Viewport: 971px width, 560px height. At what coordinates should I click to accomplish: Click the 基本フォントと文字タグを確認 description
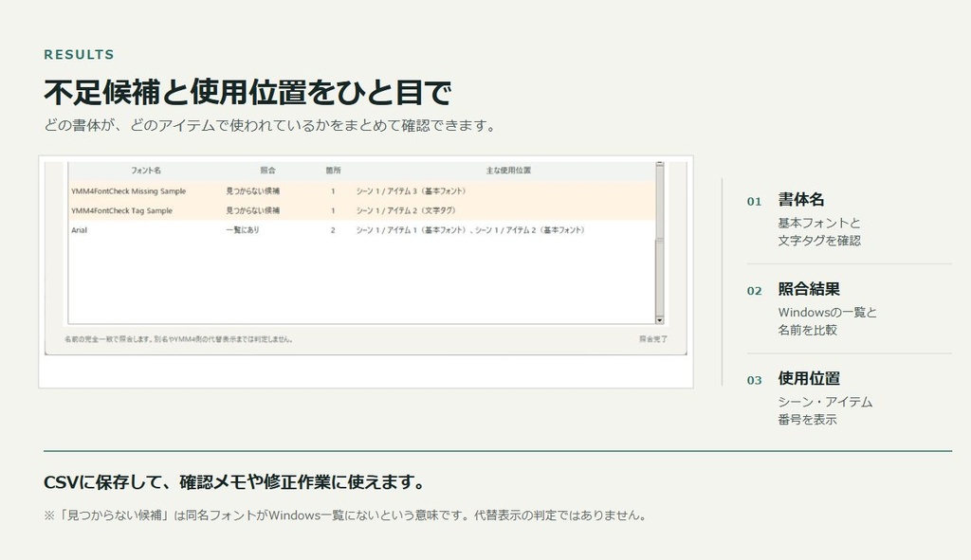point(819,231)
